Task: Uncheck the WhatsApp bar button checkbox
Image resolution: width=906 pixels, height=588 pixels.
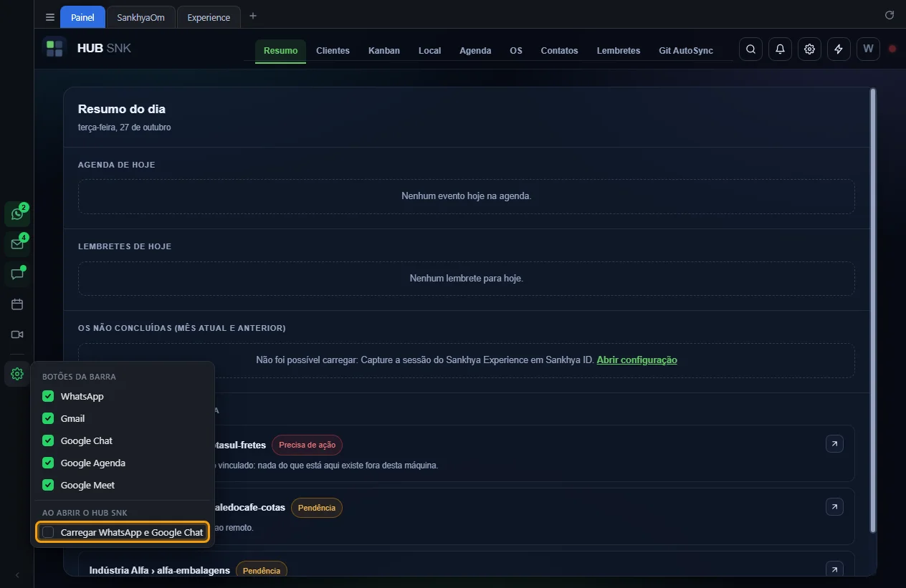Action: pos(48,396)
